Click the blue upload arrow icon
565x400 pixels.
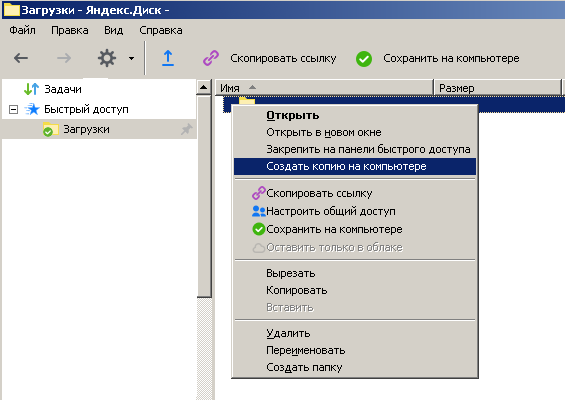(x=168, y=58)
